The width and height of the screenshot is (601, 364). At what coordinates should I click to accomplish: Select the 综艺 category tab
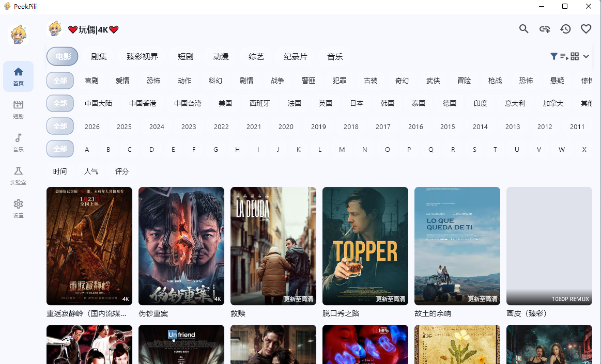pos(256,57)
